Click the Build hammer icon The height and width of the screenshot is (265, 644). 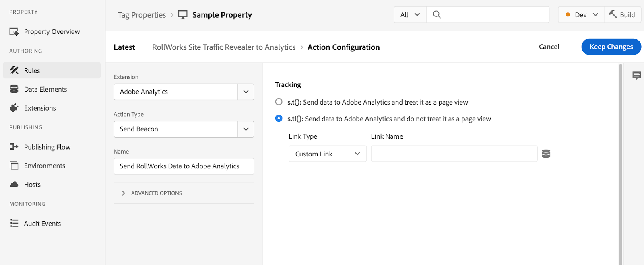tap(613, 14)
